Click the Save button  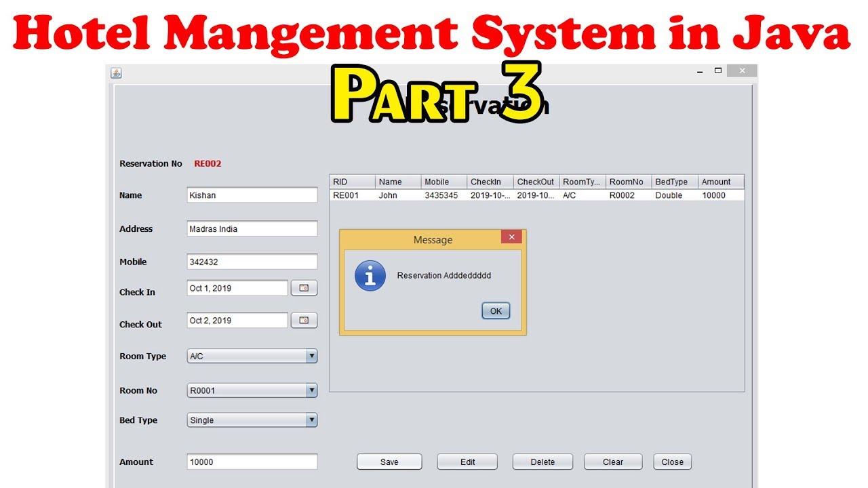coord(389,462)
